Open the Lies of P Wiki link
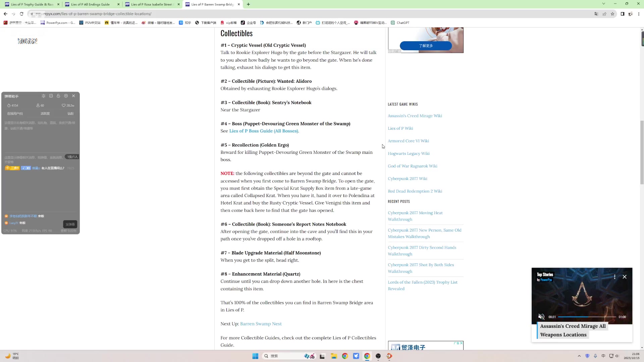644x362 pixels. coord(400,128)
